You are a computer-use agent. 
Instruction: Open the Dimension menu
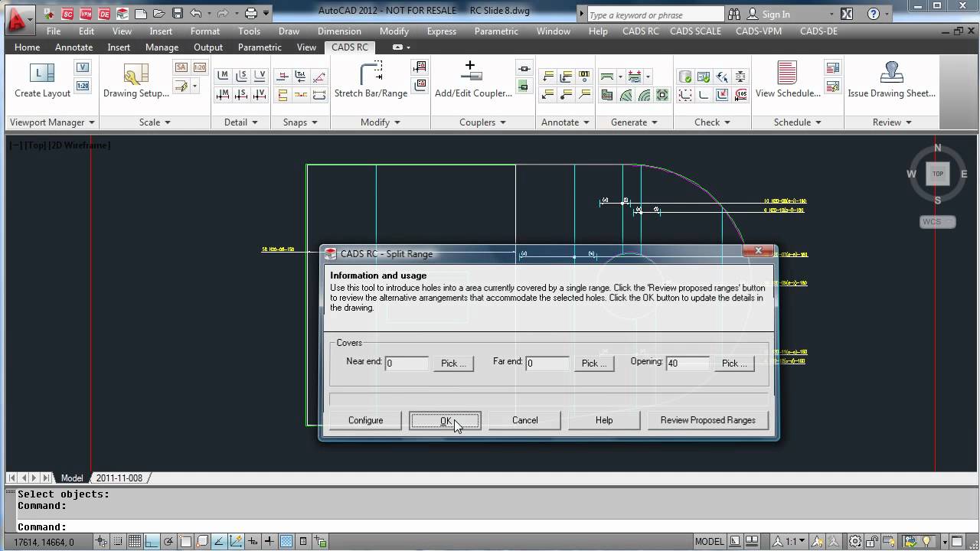(x=339, y=31)
